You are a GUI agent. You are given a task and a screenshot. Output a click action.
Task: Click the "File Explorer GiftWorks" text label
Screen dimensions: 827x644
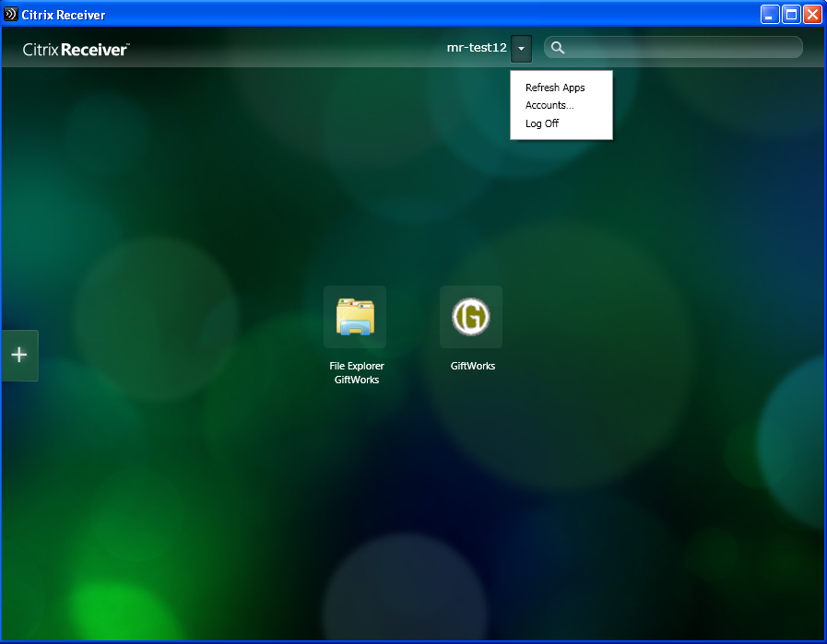pos(357,372)
